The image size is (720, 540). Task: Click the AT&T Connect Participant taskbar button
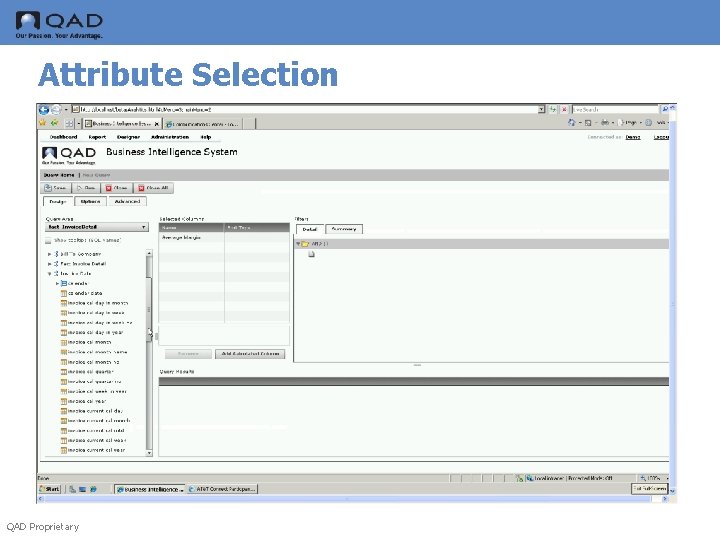click(x=222, y=489)
